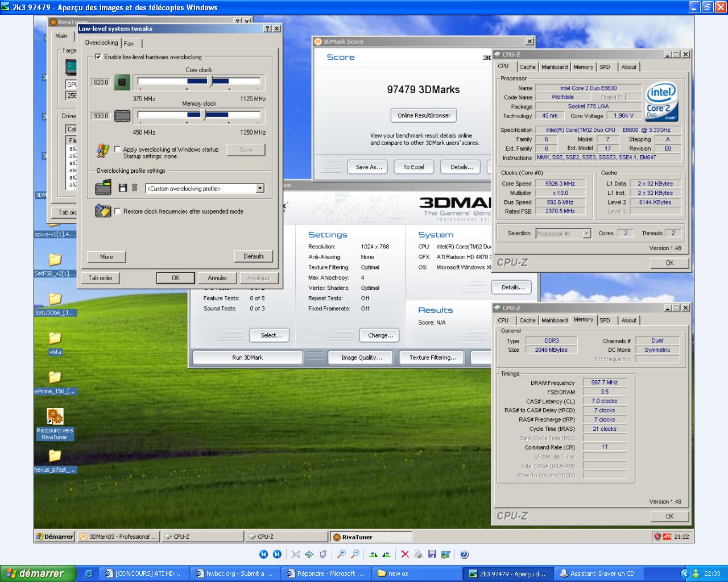Zoom in with the magnifier plus icon
The height and width of the screenshot is (582, 728).
(x=341, y=554)
